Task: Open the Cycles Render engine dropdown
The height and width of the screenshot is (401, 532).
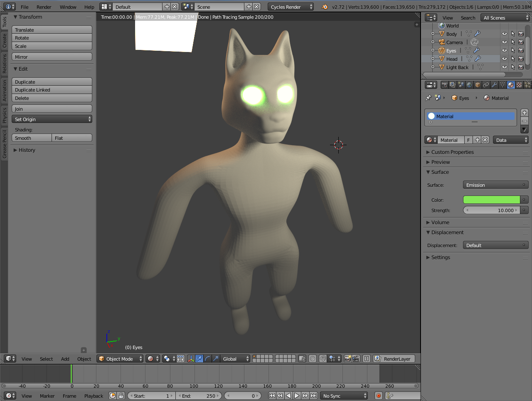Action: (291, 7)
